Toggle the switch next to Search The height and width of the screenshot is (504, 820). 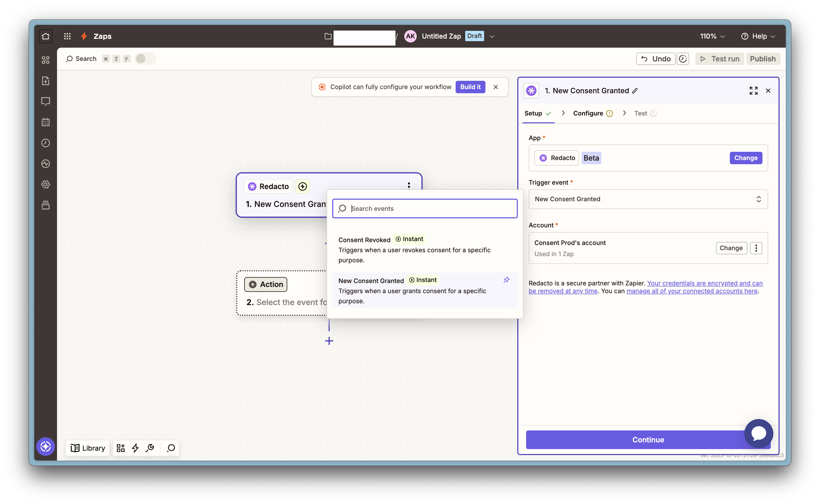coord(145,59)
